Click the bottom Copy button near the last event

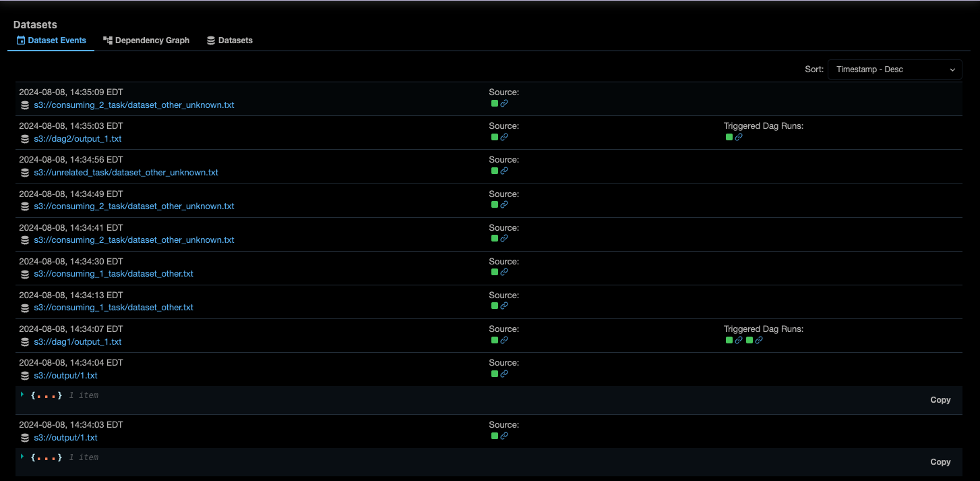tap(940, 461)
